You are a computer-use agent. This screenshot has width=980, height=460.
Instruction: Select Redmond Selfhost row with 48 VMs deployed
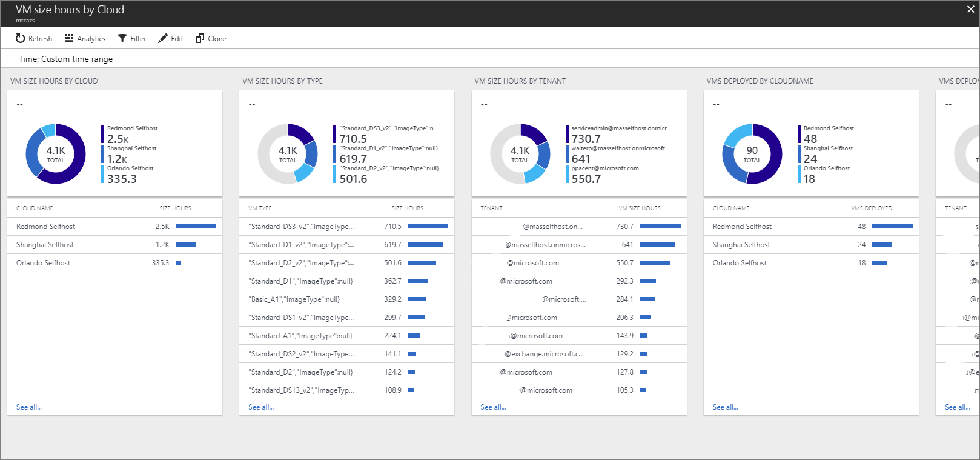[811, 227]
